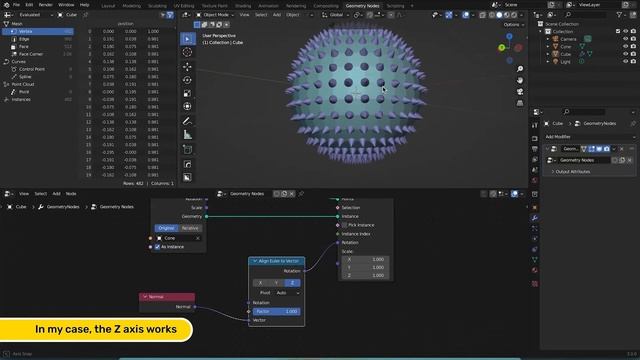Open the Global transform orientation dropdown
Screen dimensions: 640x360
[336, 15]
